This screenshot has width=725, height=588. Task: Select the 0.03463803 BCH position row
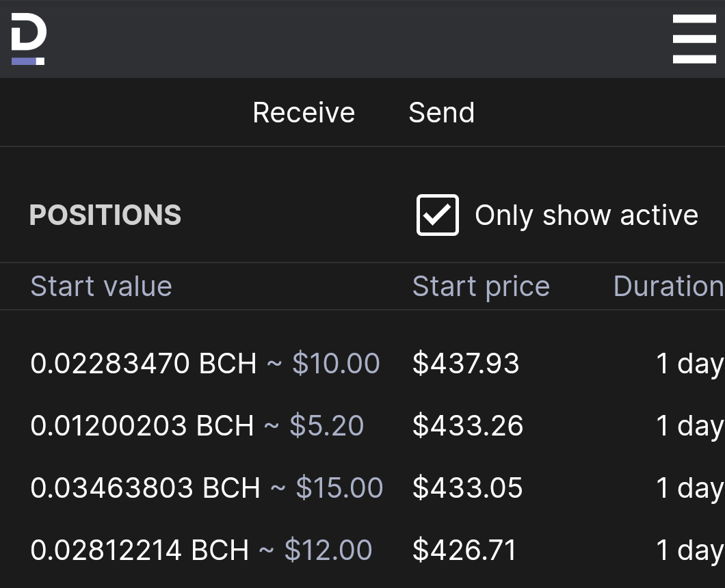362,487
